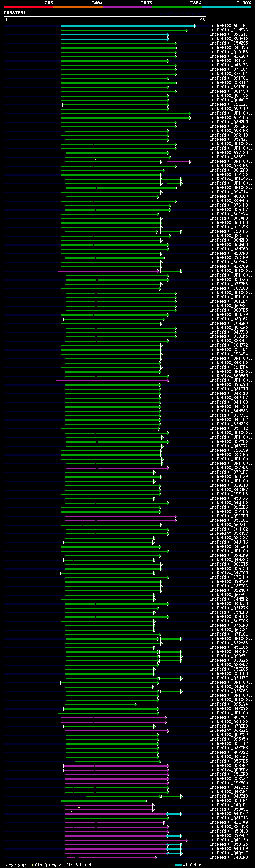Select label UniRef100_A9RLI9
Screen dimensions: 255x868
[x=229, y=109]
